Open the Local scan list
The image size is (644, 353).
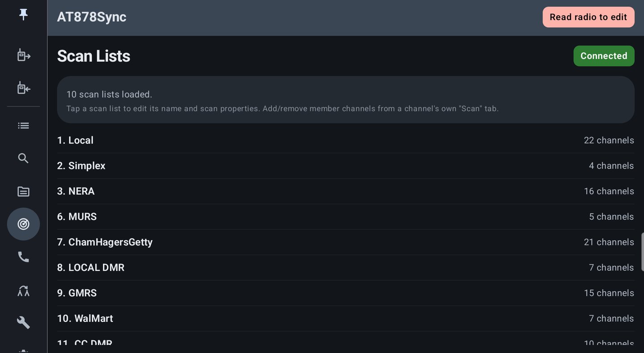[346, 140]
